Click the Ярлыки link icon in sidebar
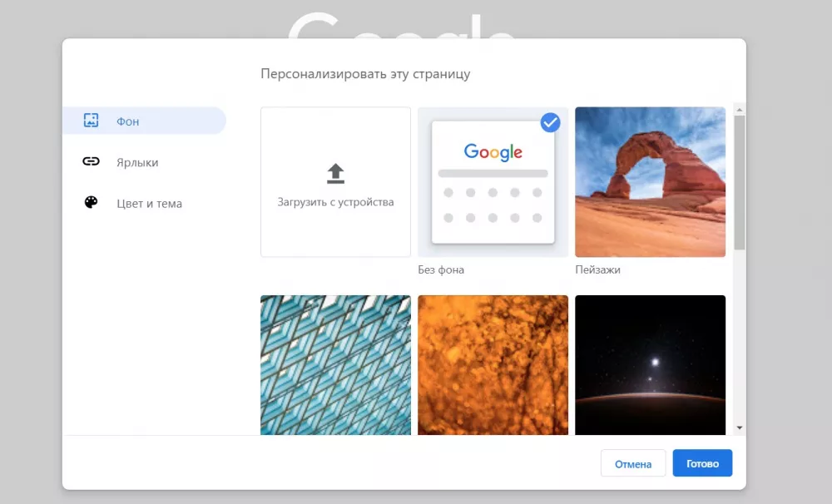Screen dimensions: 832x504 (x=92, y=161)
